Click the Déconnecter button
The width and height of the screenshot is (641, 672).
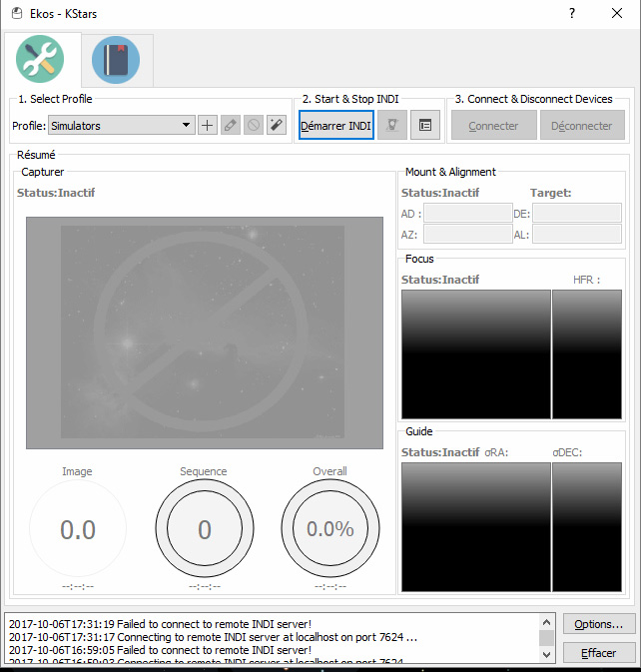(582, 125)
